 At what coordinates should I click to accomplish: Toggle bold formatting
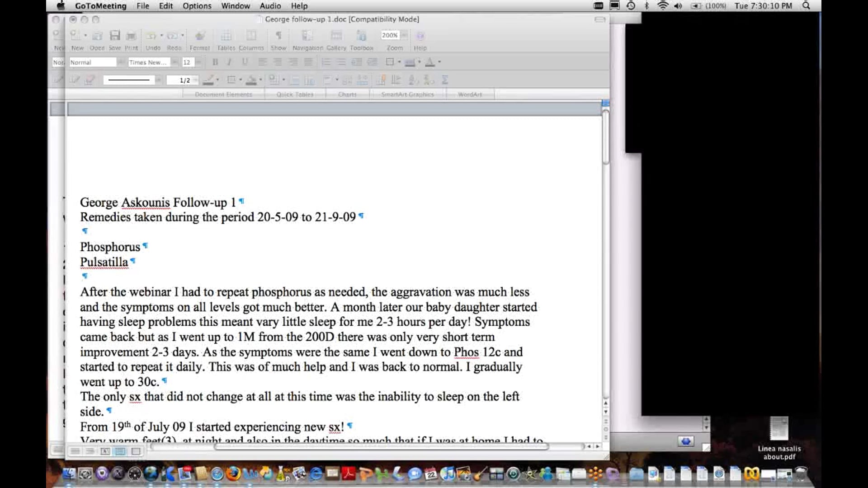[x=215, y=62]
